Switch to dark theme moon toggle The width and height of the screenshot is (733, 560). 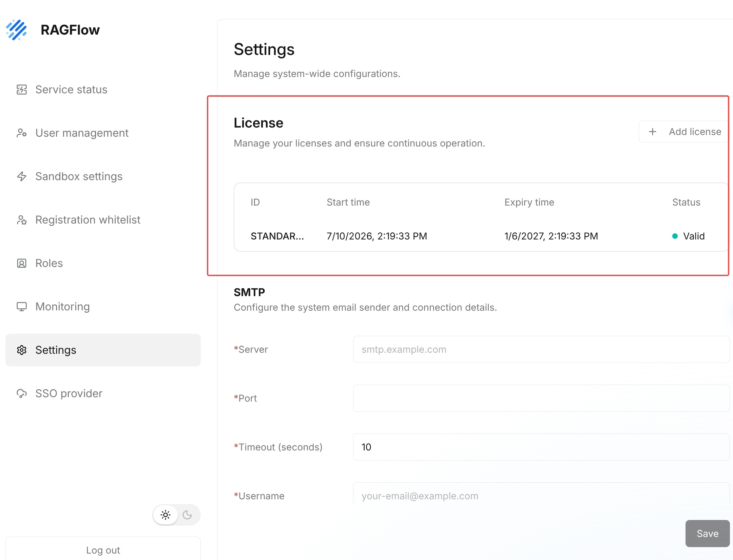[x=187, y=515]
